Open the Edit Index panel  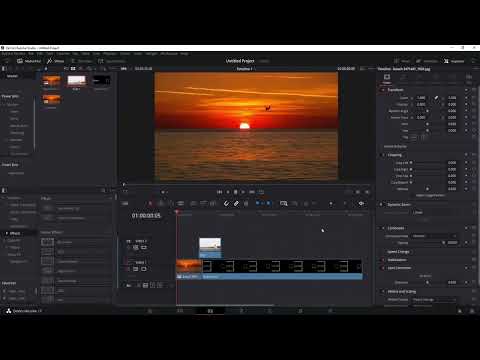coord(81,61)
